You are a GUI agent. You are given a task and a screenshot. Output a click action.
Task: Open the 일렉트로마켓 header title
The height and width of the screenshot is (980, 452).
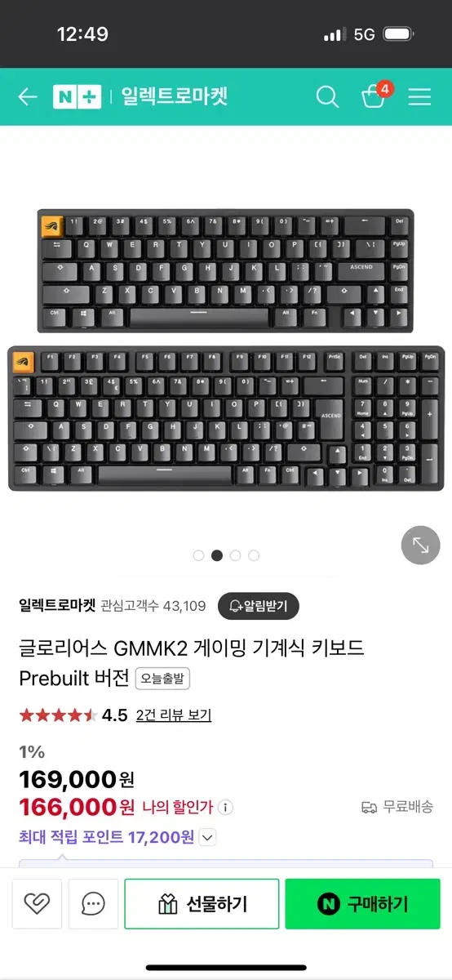pyautogui.click(x=174, y=97)
